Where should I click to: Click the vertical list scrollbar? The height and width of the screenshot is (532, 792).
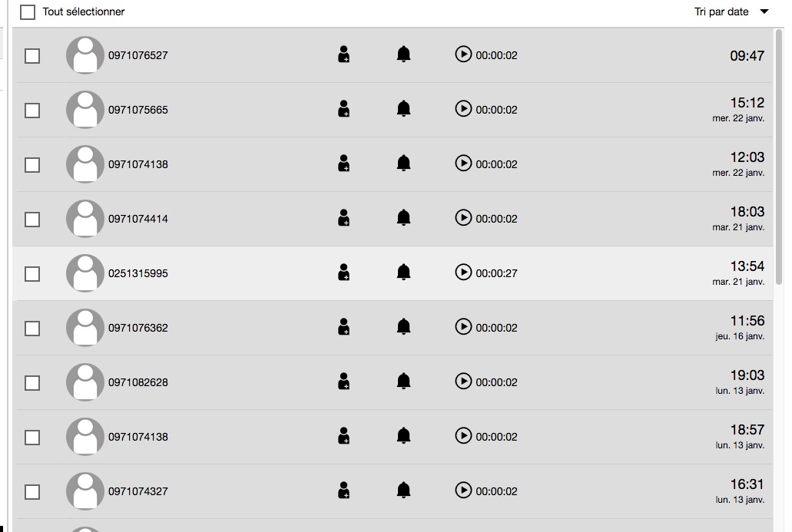(x=778, y=157)
